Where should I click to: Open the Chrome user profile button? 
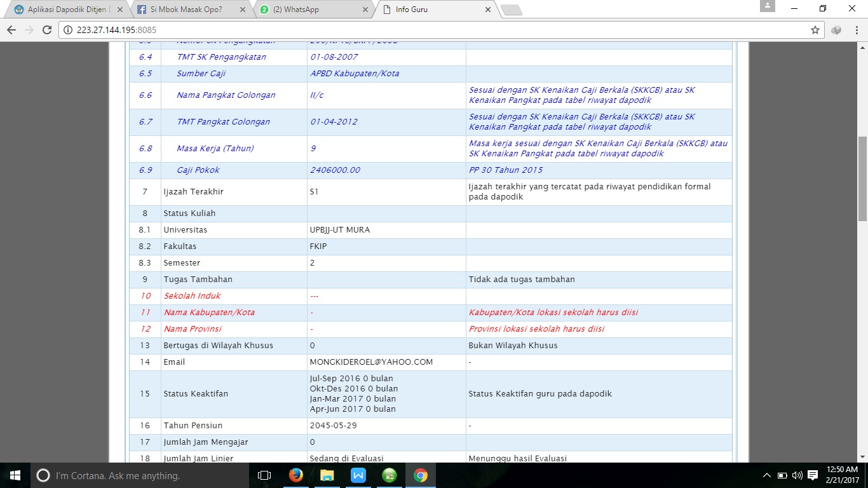(x=767, y=6)
